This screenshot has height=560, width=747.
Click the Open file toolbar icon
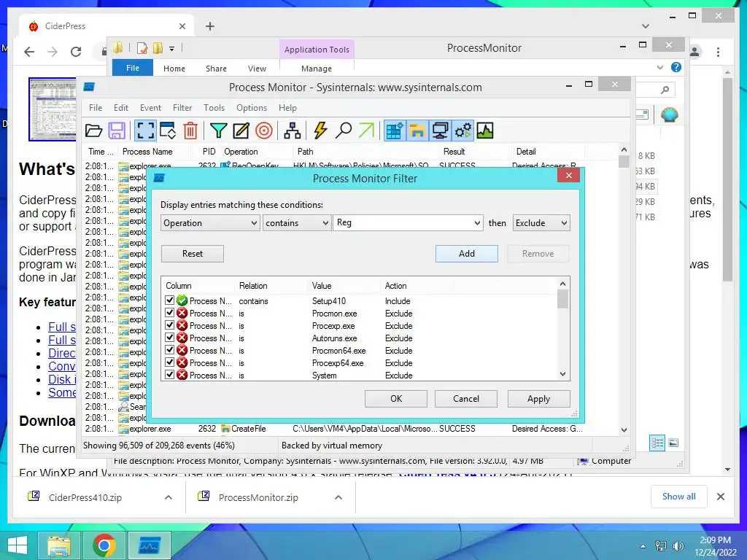coord(94,131)
